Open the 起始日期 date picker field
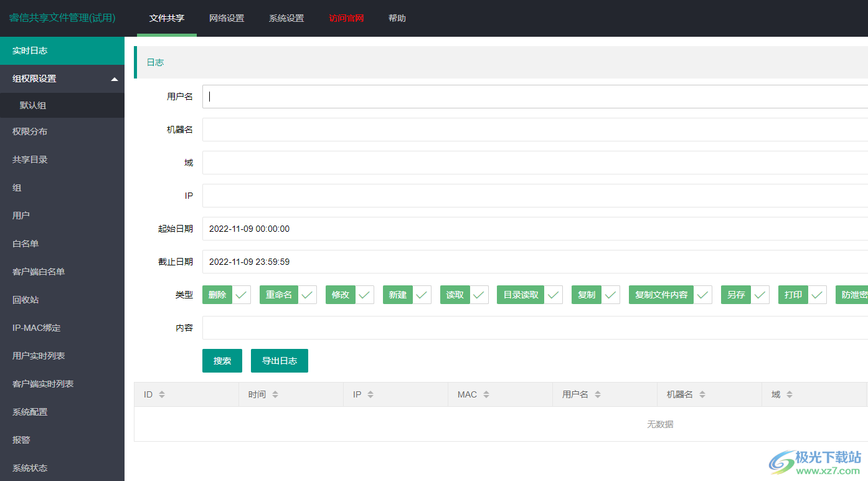The width and height of the screenshot is (868, 481). [x=535, y=229]
